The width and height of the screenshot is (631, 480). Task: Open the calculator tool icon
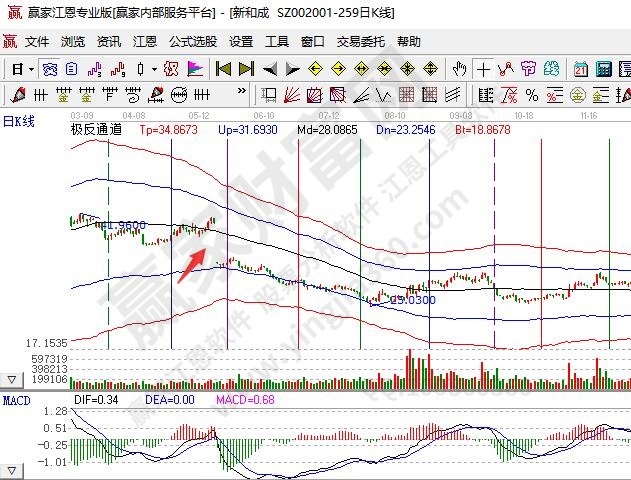604,69
